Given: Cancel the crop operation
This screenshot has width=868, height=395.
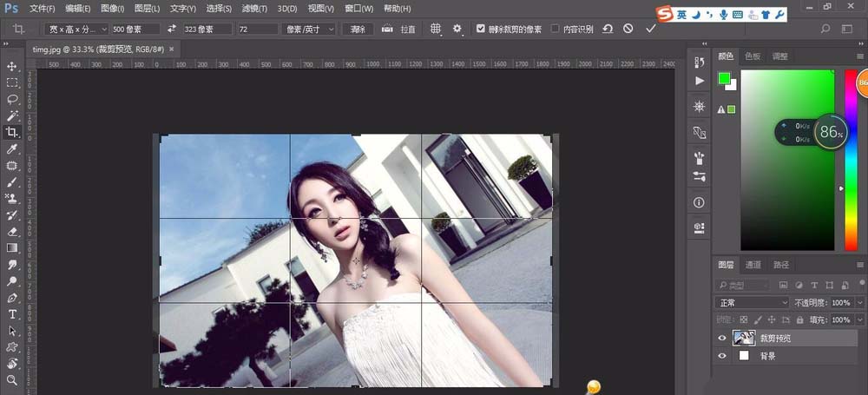Looking at the screenshot, I should [x=628, y=29].
